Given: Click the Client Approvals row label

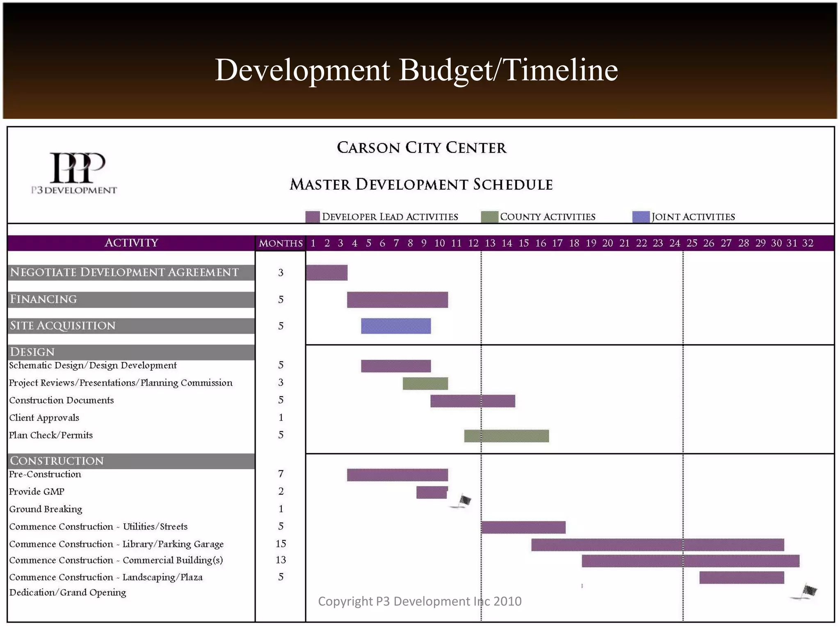Looking at the screenshot, I should [x=44, y=418].
